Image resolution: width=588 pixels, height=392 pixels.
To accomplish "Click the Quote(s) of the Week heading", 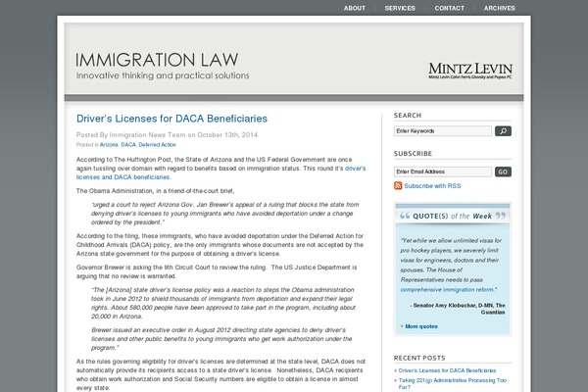I will click(453, 216).
